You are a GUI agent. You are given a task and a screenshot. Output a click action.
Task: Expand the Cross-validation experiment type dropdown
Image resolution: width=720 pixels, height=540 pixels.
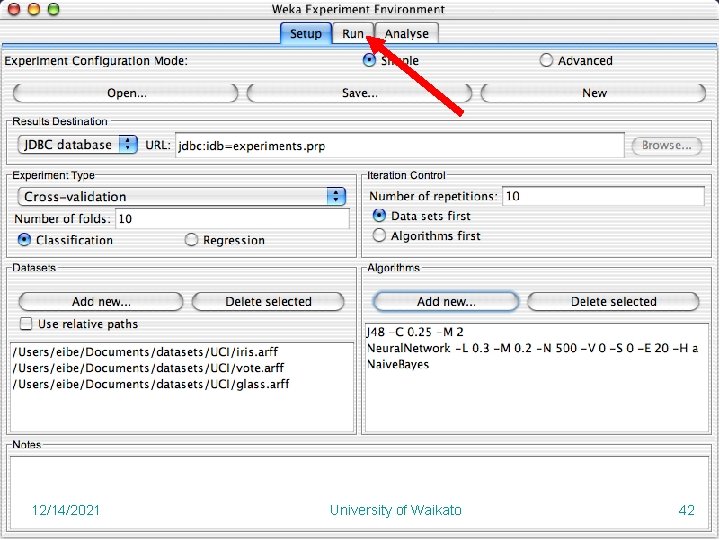182,197
